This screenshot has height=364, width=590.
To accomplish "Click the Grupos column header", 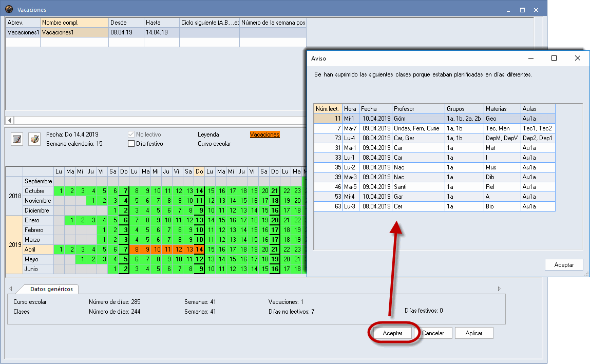I will tap(464, 109).
